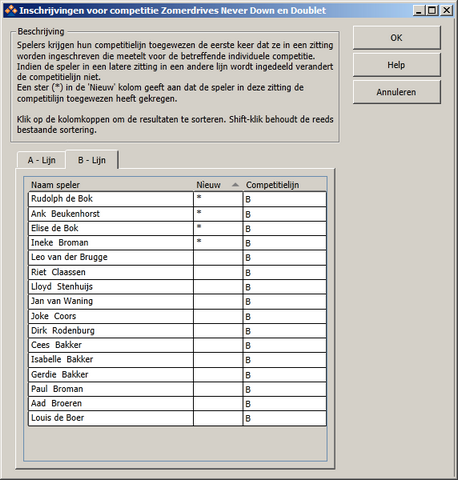Open Help for this dialog
458x480 pixels.
pos(397,65)
